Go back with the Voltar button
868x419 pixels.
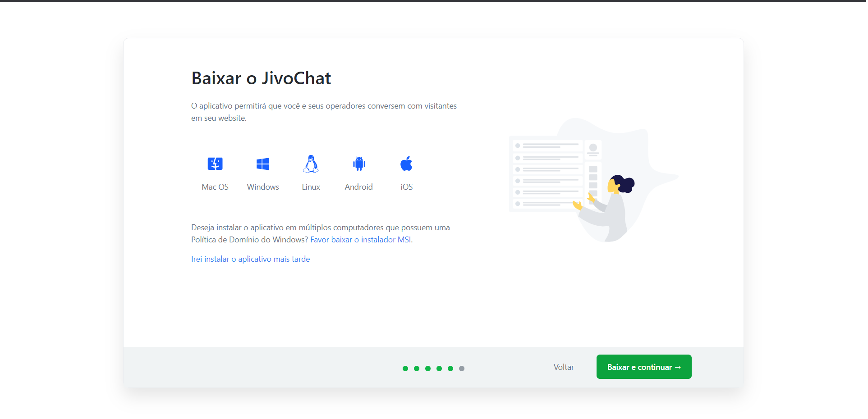(564, 367)
